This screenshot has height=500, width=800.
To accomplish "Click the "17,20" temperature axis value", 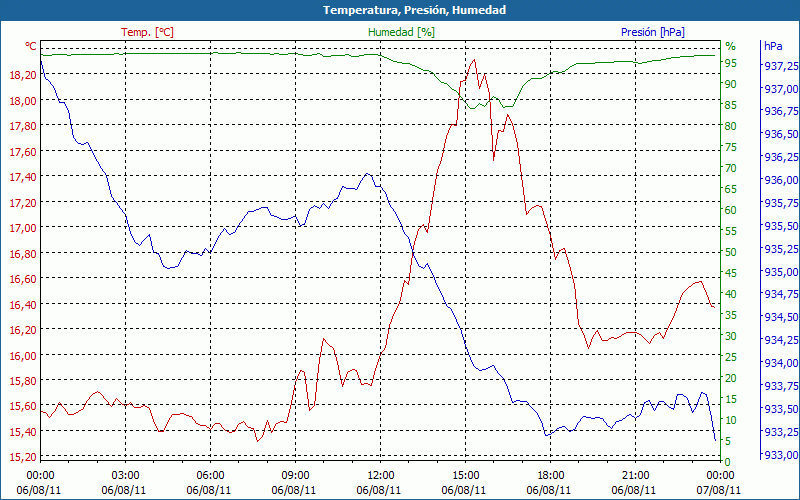I will (x=23, y=203).
